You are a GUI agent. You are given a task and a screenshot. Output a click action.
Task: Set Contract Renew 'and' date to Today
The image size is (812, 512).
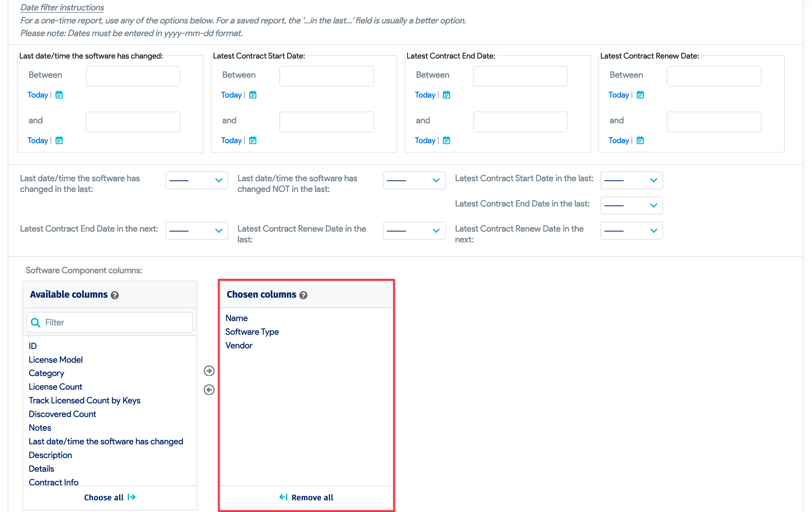point(618,141)
